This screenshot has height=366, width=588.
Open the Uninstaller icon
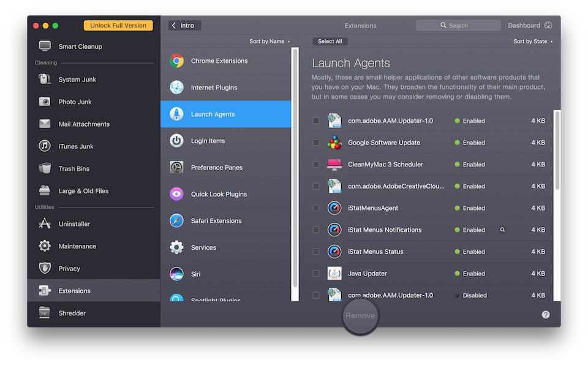(45, 223)
